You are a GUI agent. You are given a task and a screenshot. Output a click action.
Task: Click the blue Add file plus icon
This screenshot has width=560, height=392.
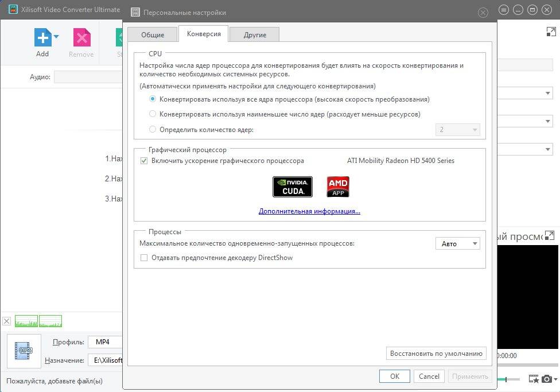pos(42,38)
